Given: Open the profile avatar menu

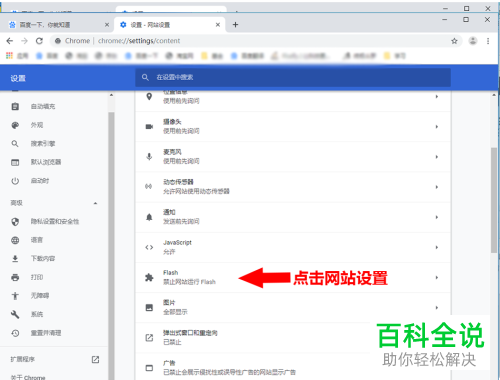Looking at the screenshot, I should [x=473, y=41].
